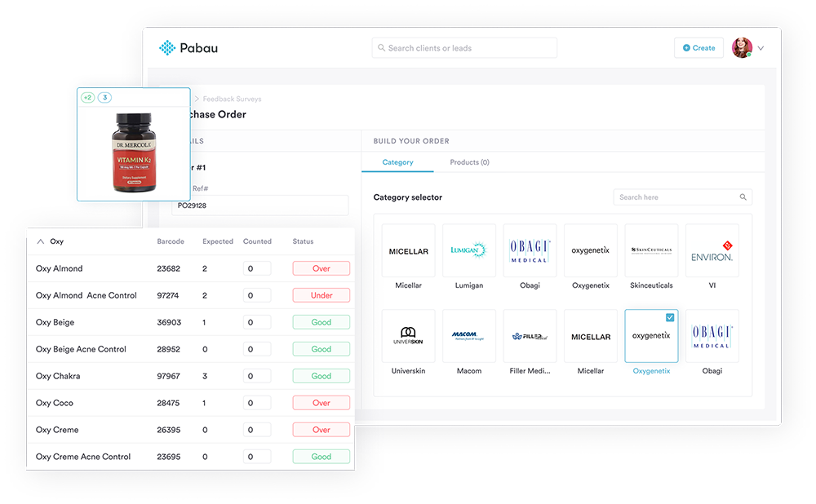Open the Feedback Surveys breadcrumb link
Viewport: 816px width, 504px height.
(232, 99)
